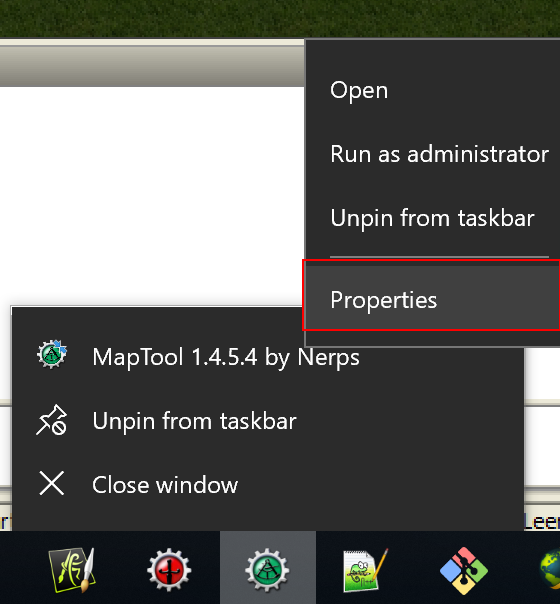The image size is (560, 604).
Task: Click the globe icon on the taskbar
Action: tap(551, 570)
